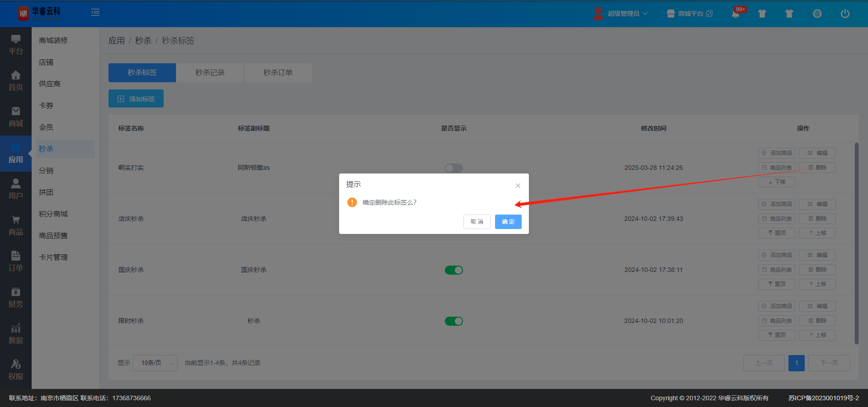Open 财务 finance in left navigation
The height and width of the screenshot is (407, 868).
16,298
